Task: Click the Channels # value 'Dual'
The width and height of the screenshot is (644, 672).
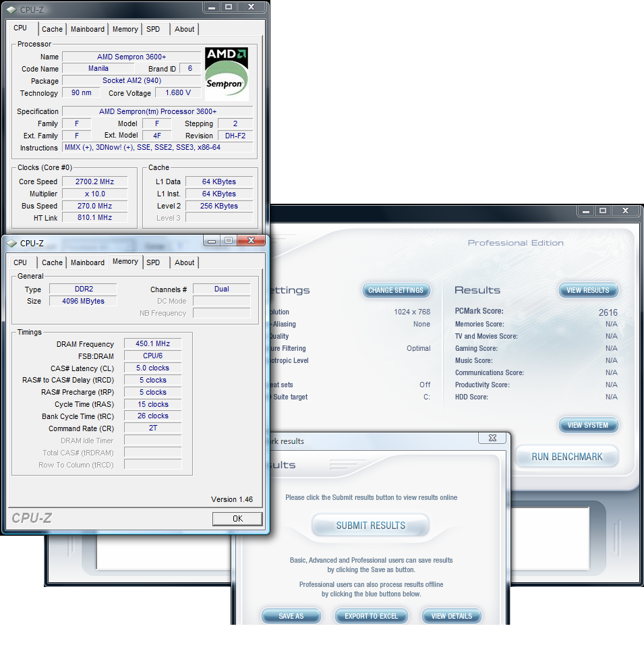Action: pyautogui.click(x=221, y=289)
